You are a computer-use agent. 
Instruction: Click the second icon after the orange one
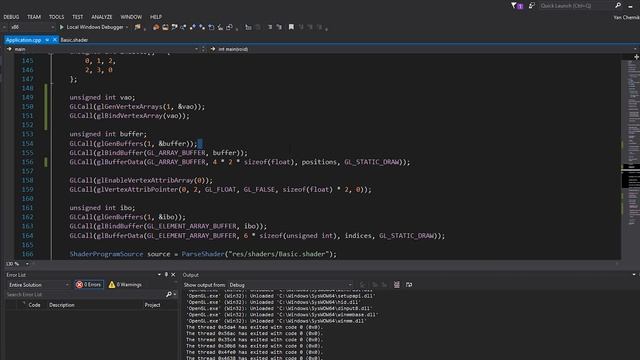[165, 27]
